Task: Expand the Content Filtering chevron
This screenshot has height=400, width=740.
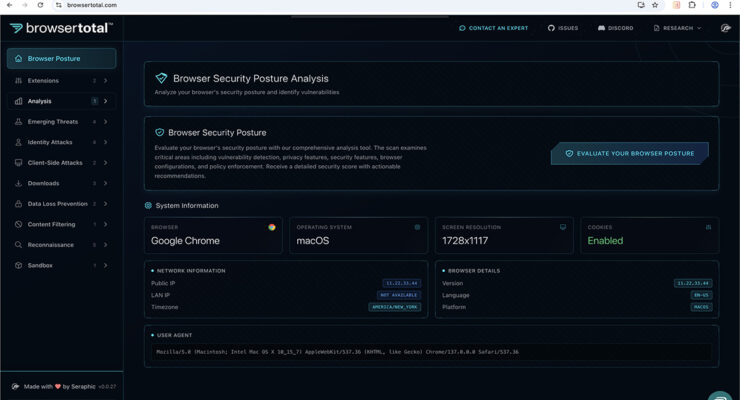Action: pyautogui.click(x=105, y=224)
